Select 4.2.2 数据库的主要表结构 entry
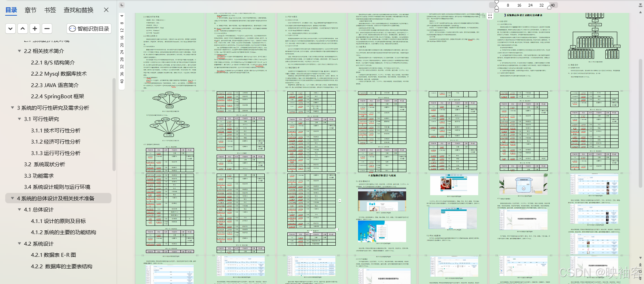Viewport: 644px width, 284px height. (x=62, y=266)
